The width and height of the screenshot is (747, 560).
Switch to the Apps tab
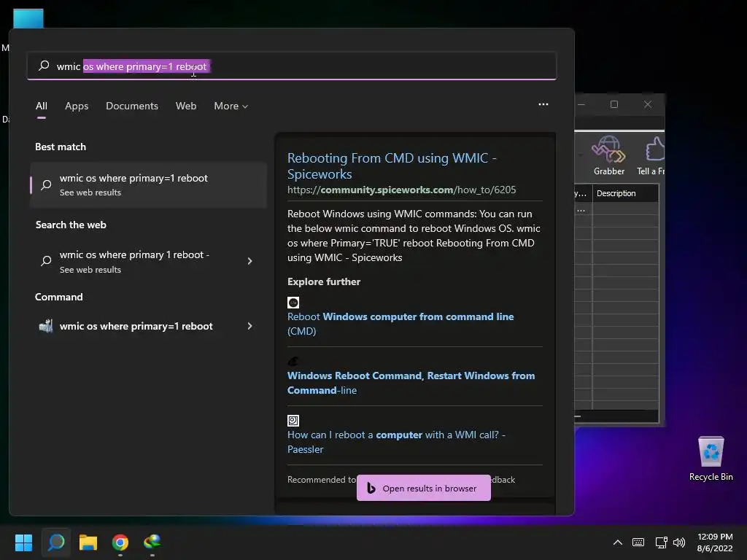tap(77, 106)
